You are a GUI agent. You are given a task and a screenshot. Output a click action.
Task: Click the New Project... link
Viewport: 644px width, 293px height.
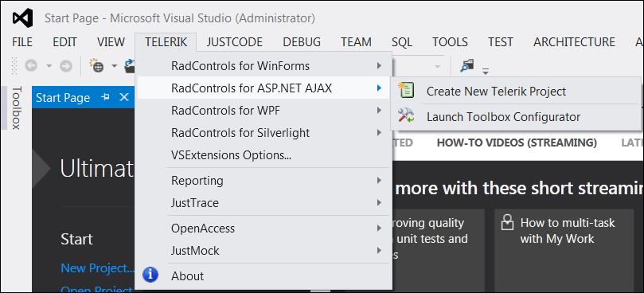point(98,268)
